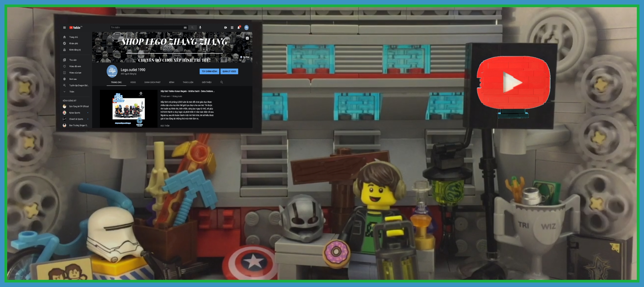Open the account avatar menu

[x=246, y=28]
